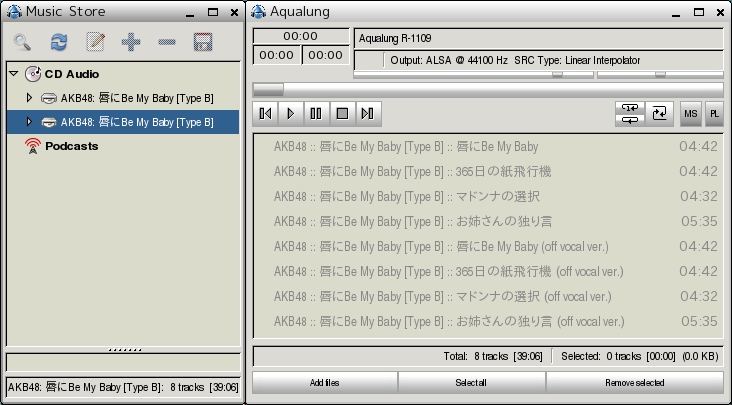
Task: Open the edit notepad icon in Music Store
Action: click(95, 42)
